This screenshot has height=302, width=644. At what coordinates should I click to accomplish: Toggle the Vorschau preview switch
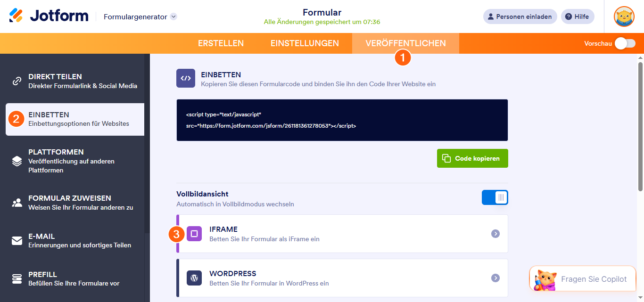click(625, 43)
